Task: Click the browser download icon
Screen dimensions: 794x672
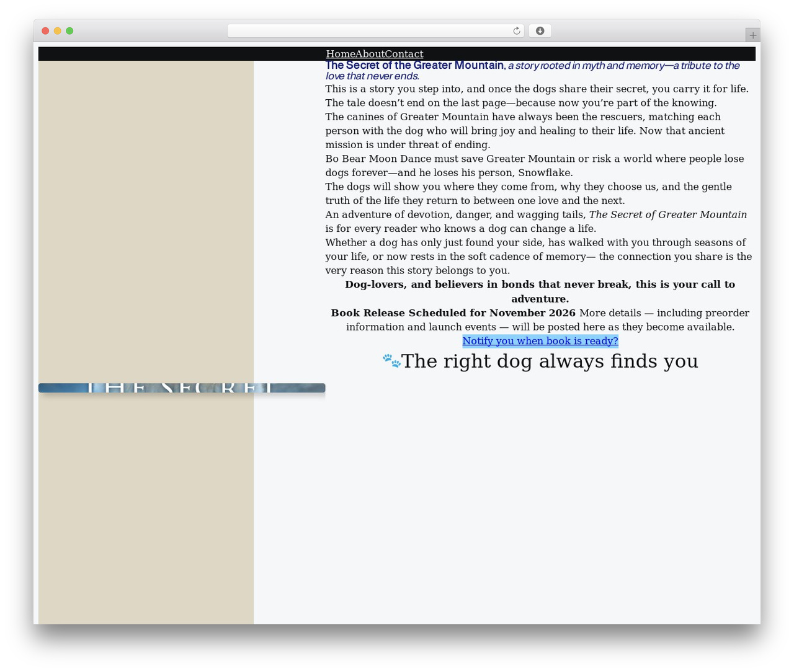Action: coord(540,31)
